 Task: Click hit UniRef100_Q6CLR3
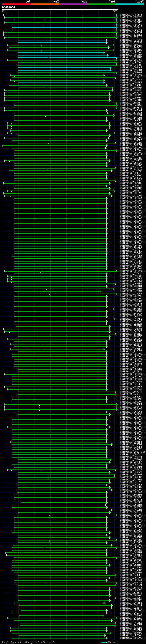(x=131, y=143)
